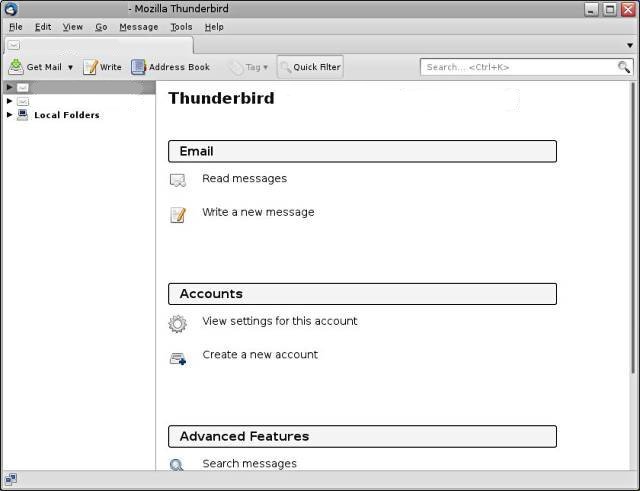640x491 pixels.
Task: Click the online status icon in status bar
Action: click(x=11, y=479)
